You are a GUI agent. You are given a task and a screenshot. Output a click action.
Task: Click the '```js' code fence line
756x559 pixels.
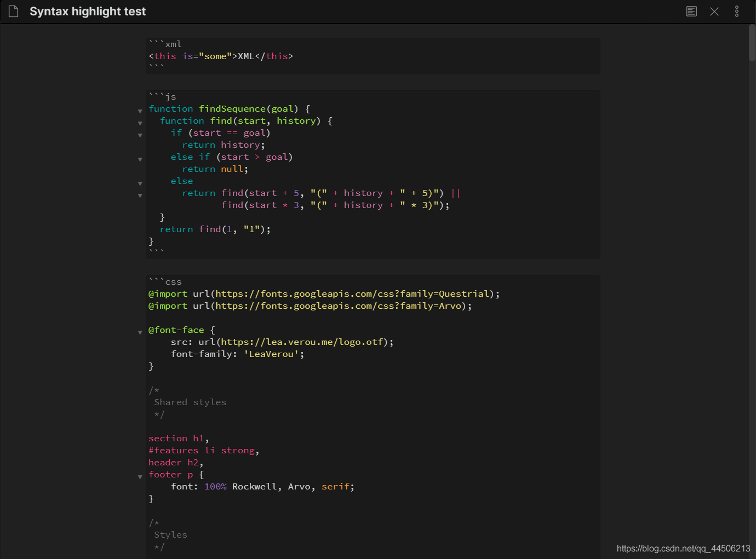[x=163, y=97]
